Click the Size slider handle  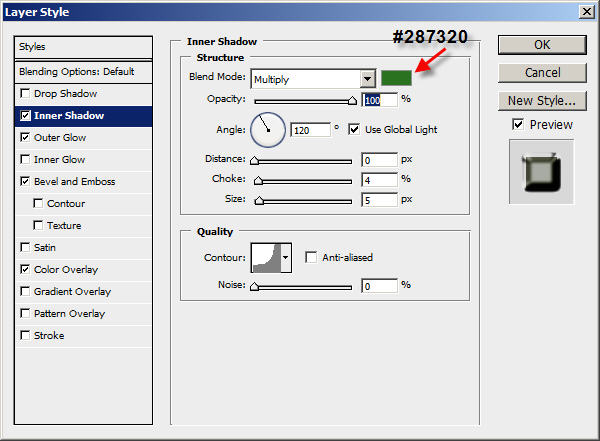259,200
